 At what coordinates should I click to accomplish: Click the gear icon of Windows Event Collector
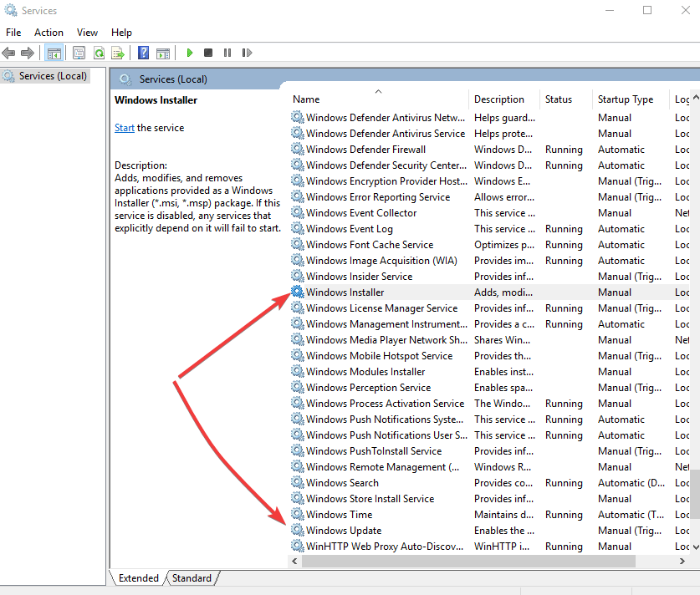pos(298,213)
